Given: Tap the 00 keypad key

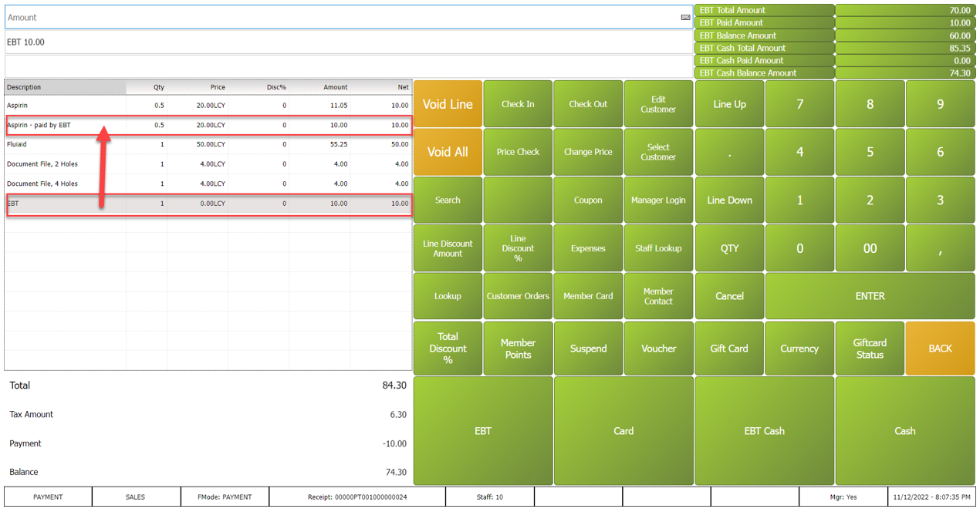Looking at the screenshot, I should 870,248.
